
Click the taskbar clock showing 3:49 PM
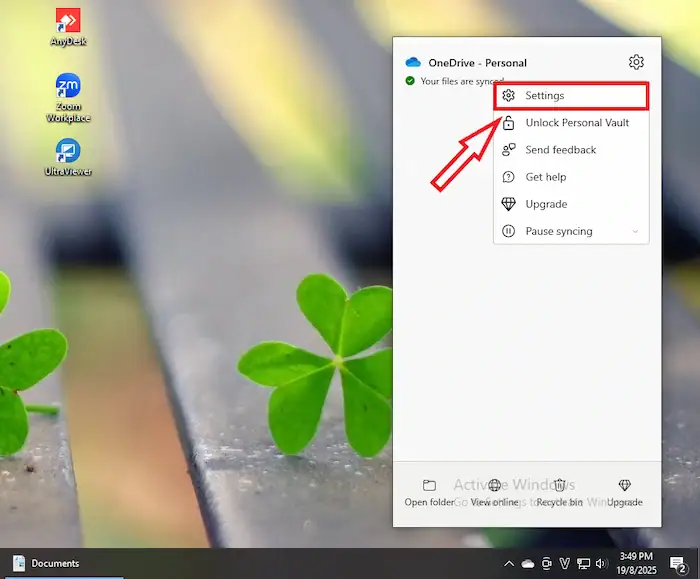[x=637, y=563]
